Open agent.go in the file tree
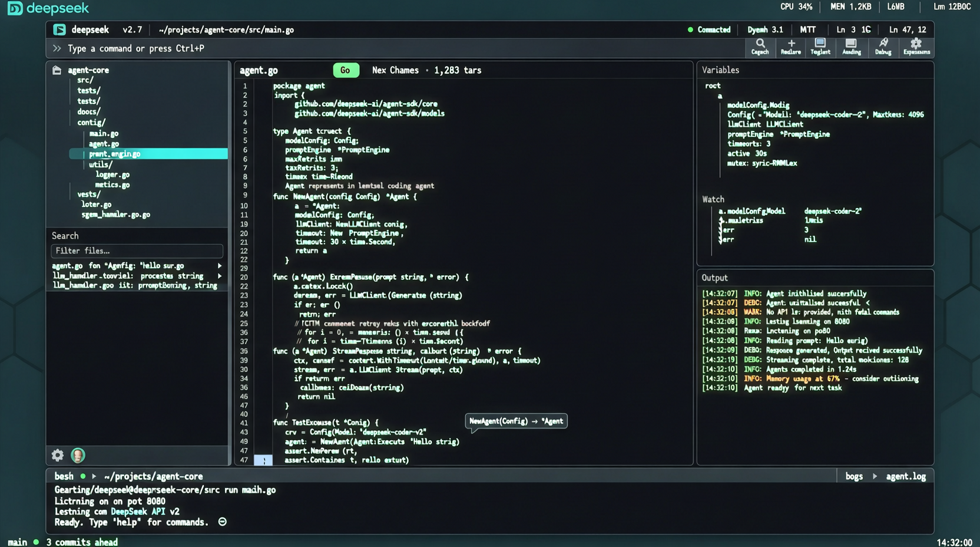The height and width of the screenshot is (547, 980). (104, 144)
